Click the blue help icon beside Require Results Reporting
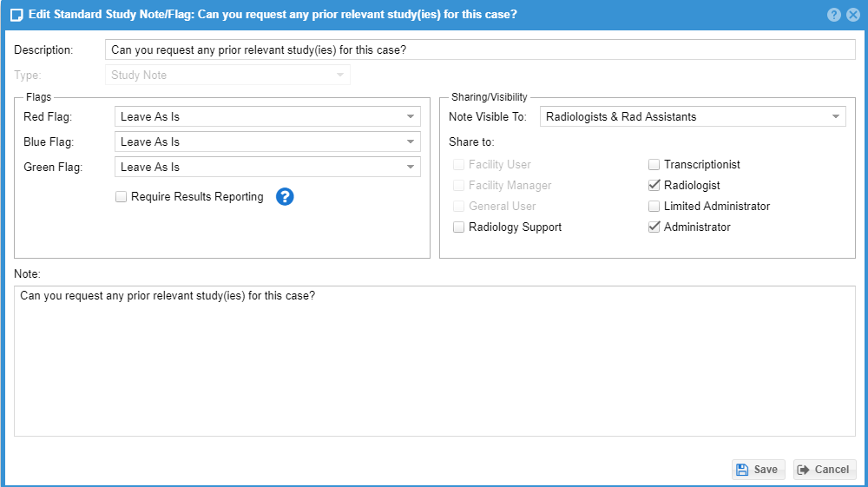Viewport: 868px width, 487px height. coord(285,196)
